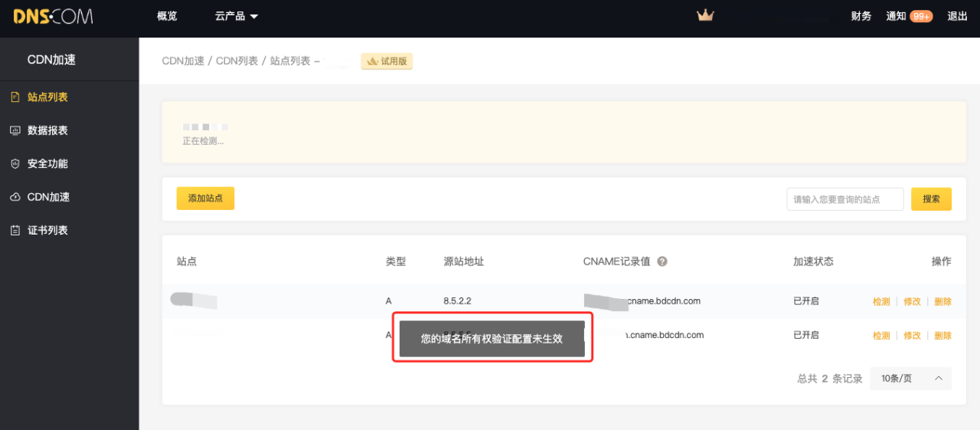This screenshot has height=430, width=980.
Task: Click 修改 for the 8.5.2.2 site
Action: (912, 302)
